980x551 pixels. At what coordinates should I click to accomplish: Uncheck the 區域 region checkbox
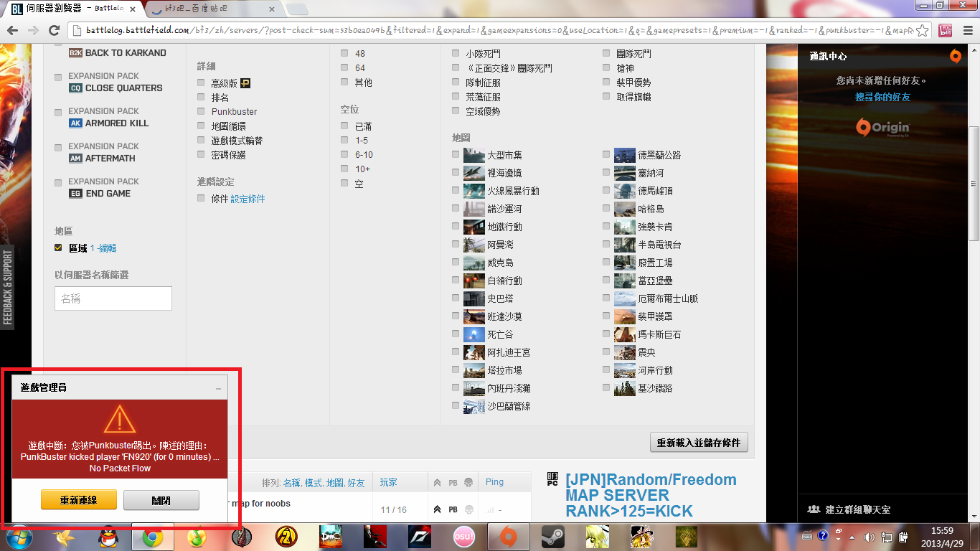[58, 248]
